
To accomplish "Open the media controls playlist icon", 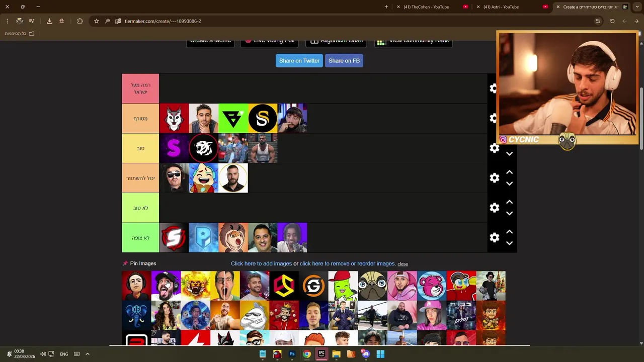I will point(31,21).
